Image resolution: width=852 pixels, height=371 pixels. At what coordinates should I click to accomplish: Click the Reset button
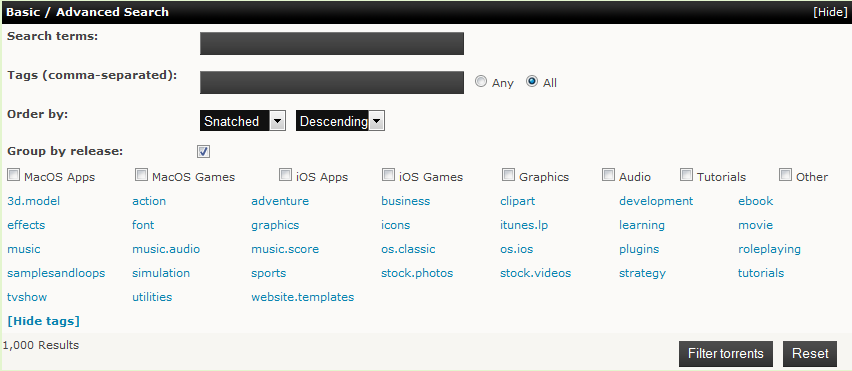click(x=810, y=354)
